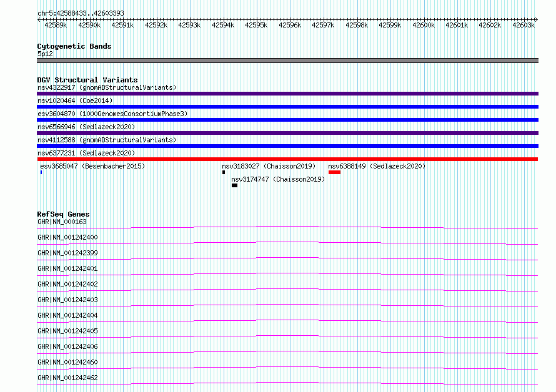Click the blue esv3604870 variant bar

point(287,120)
